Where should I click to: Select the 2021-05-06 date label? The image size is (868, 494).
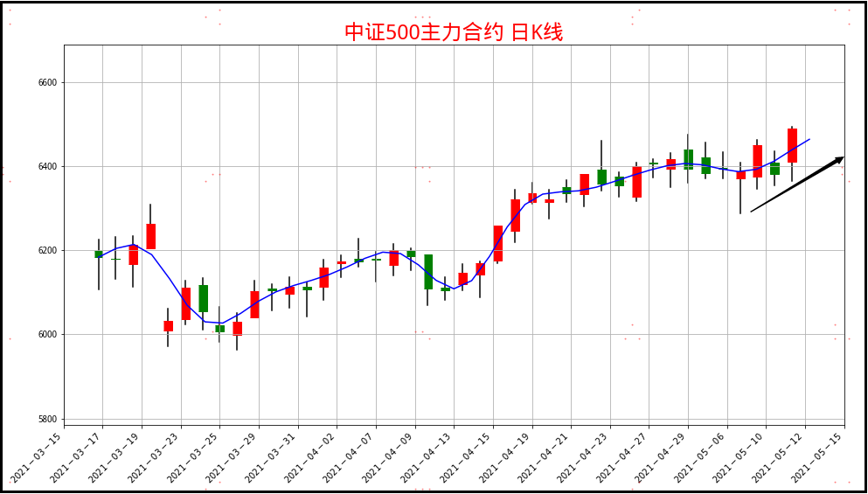(x=701, y=457)
